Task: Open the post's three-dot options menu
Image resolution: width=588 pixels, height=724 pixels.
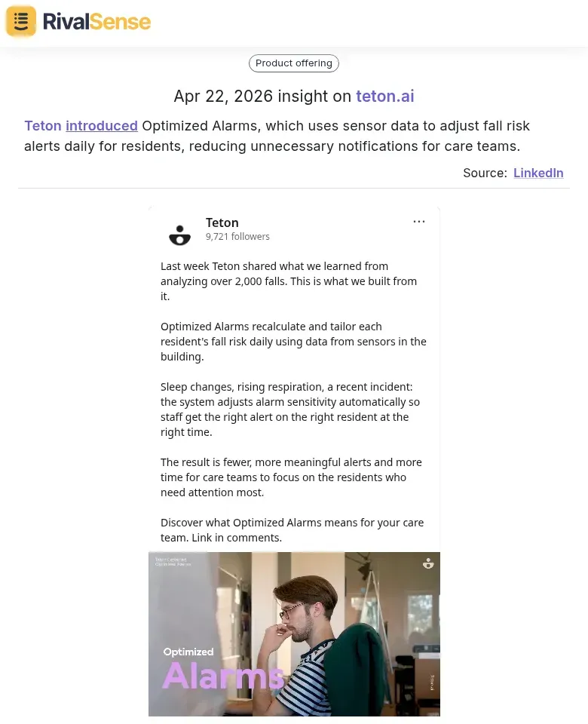Action: tap(419, 222)
